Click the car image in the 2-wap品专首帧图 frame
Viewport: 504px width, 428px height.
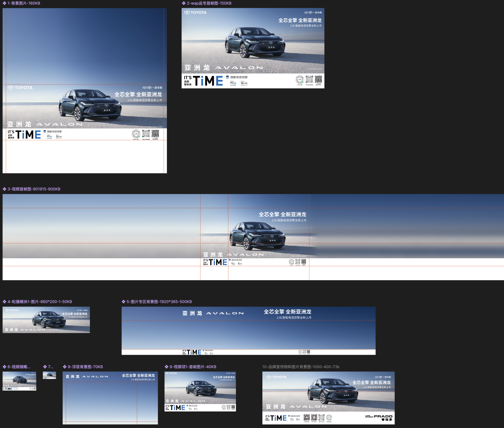pos(255,42)
